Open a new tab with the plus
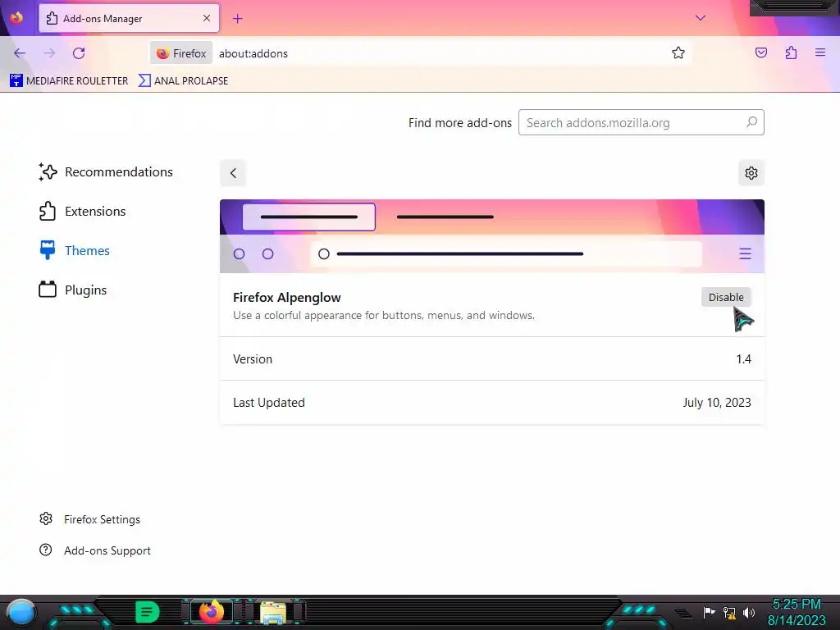Image resolution: width=840 pixels, height=630 pixels. pos(237,19)
